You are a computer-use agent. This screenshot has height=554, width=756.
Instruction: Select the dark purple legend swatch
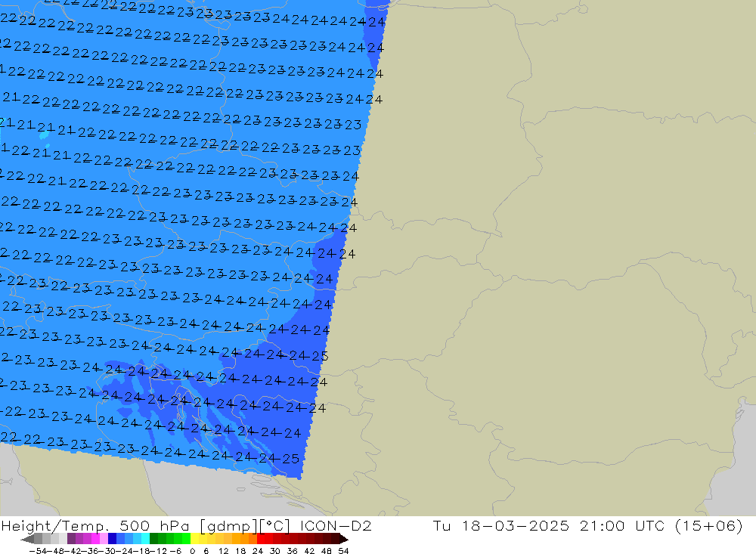point(71,539)
